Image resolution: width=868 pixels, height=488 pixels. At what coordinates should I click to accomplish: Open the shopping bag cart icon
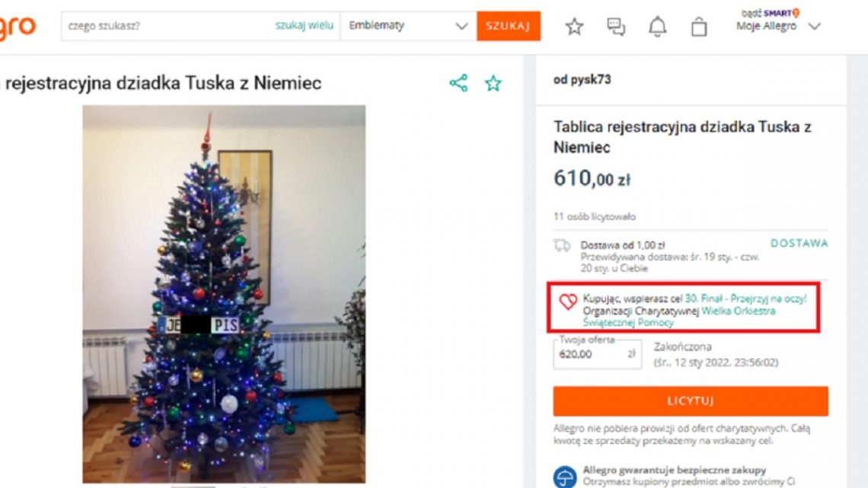tap(699, 26)
